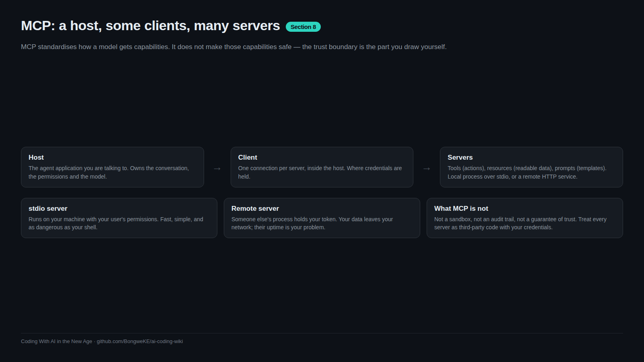Select the stdio server card heading
Viewport: 644px width, 362px height.
point(48,208)
